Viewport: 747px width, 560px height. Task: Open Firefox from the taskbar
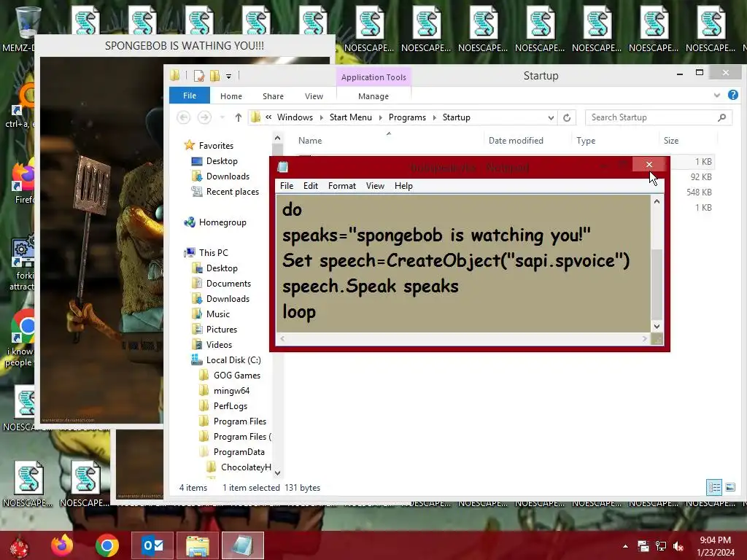coord(62,545)
